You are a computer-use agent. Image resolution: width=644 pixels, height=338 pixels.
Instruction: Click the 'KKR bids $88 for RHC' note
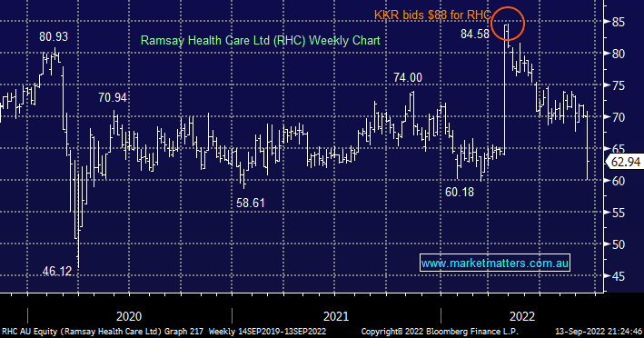432,15
